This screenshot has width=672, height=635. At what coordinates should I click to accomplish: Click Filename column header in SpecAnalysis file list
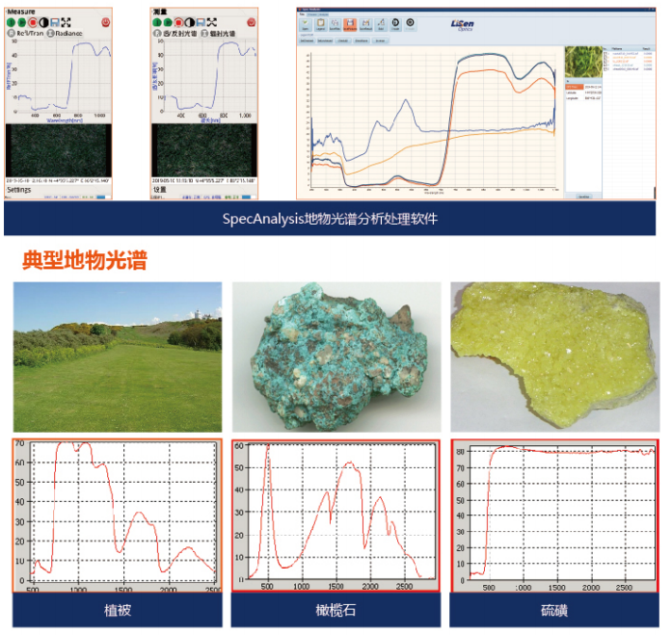[x=617, y=49]
